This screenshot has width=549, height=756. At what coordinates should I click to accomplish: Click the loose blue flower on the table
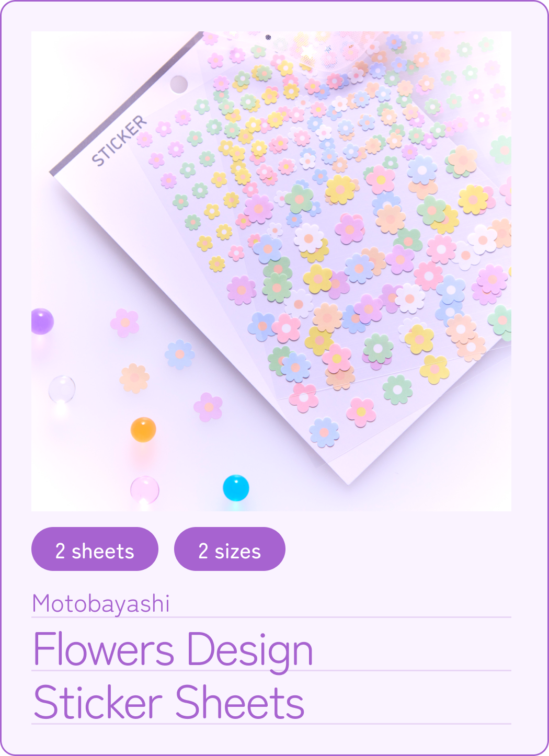(x=180, y=354)
